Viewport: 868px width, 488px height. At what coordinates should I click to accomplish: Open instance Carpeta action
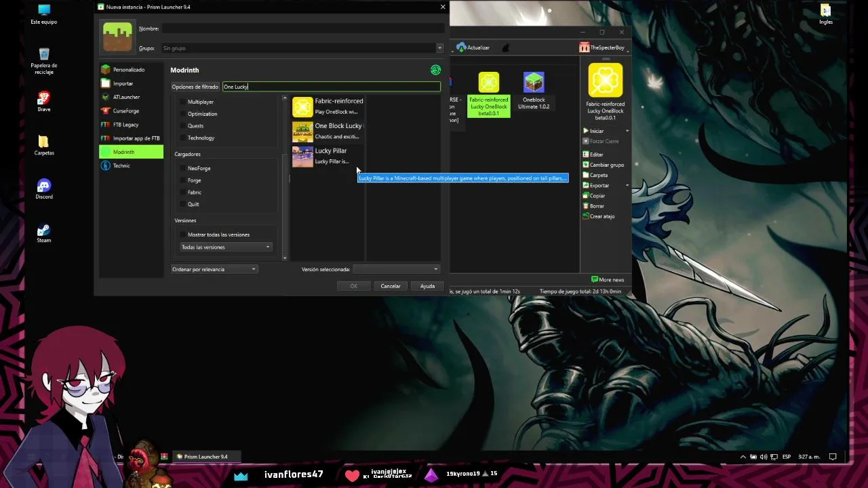click(595, 175)
